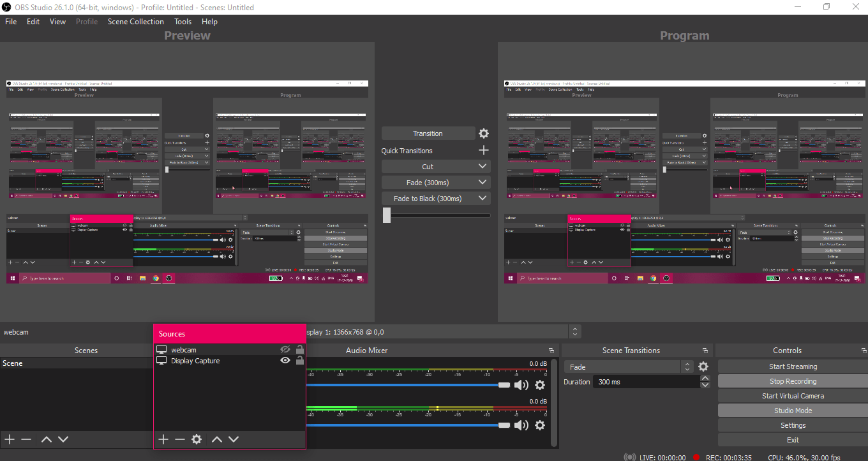Open settings gear of the top audio channel

point(540,385)
